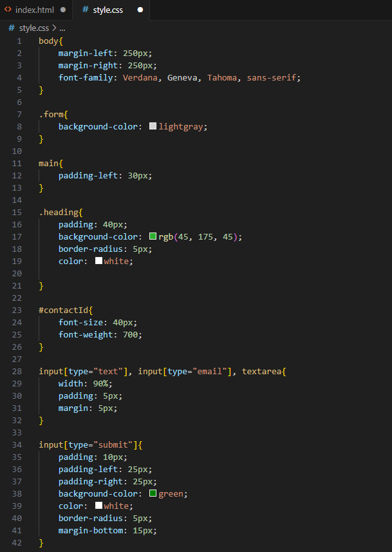Image resolution: width=392 pixels, height=552 pixels.
Task: Click the main selector
Action: click(48, 164)
